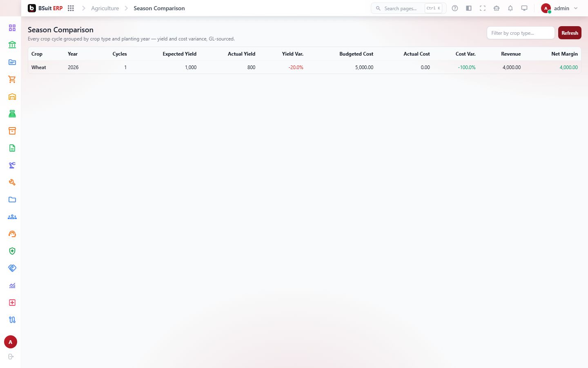The width and height of the screenshot is (588, 368).
Task: Click the Refresh button
Action: pyautogui.click(x=570, y=33)
